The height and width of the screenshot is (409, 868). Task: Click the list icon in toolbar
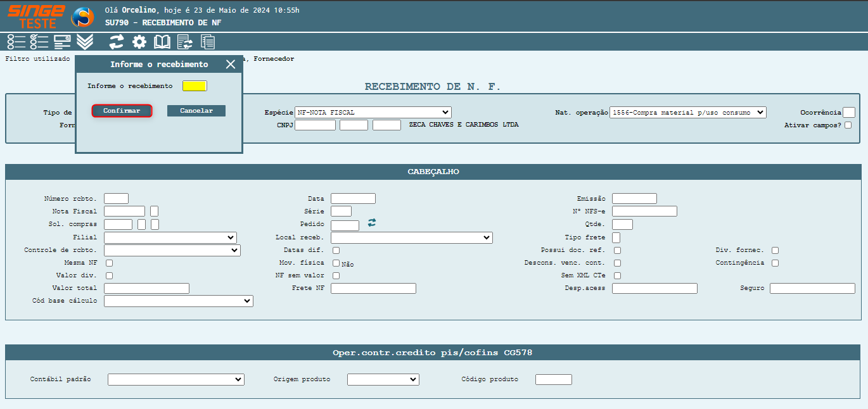click(x=16, y=42)
